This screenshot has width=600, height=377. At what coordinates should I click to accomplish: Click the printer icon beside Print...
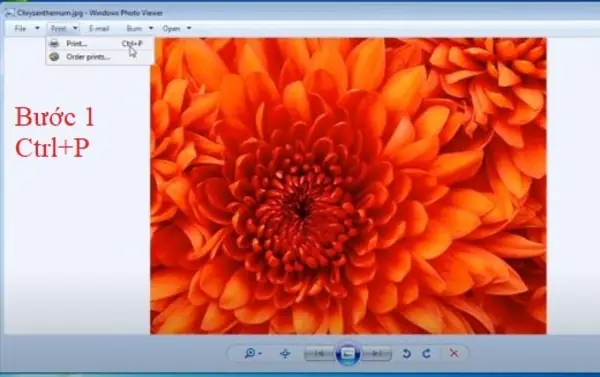point(54,44)
